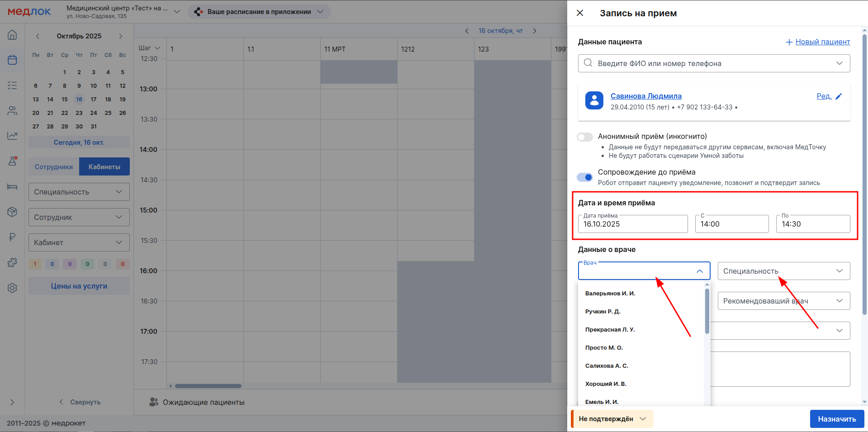Viewport: 868px width, 432px height.
Task: Open the Не подтверждён status dropdown
Action: 612,419
